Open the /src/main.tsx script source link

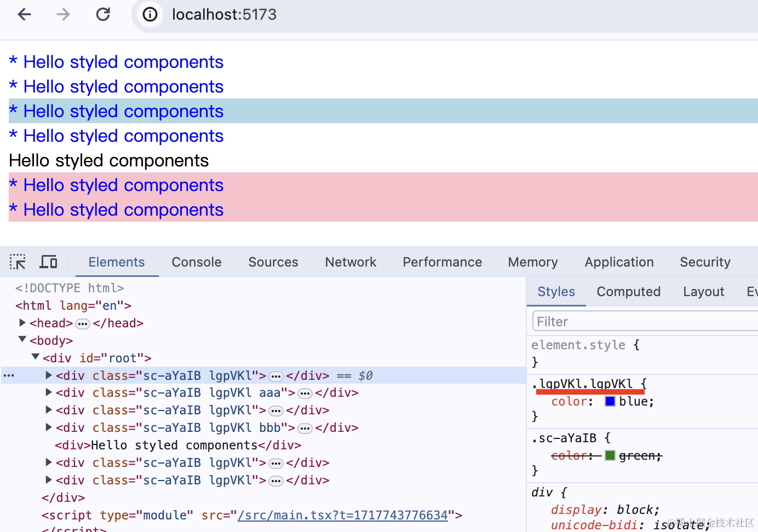(343, 515)
